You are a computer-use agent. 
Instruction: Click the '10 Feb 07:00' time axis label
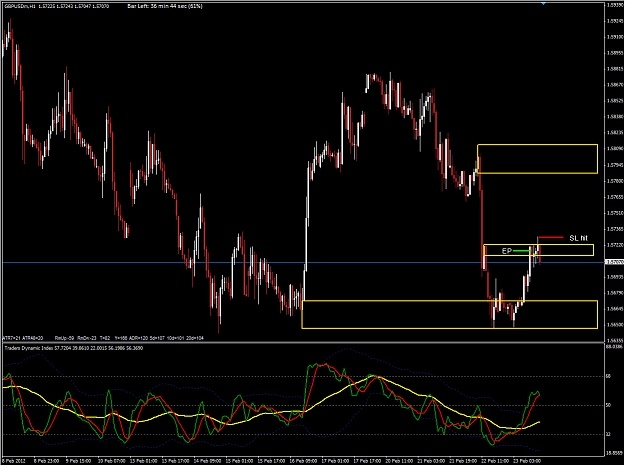[112, 461]
